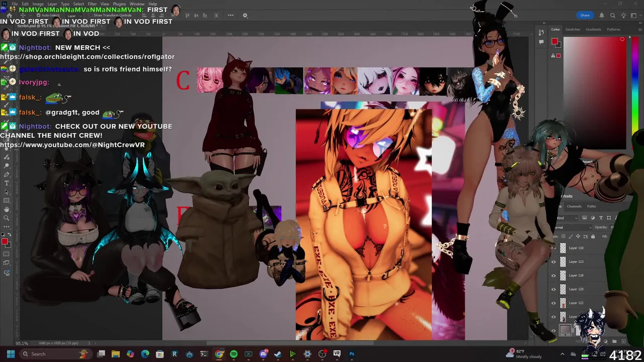Screen dimensions: 644x362
Task: Open the Layer menu
Action: [52, 4]
